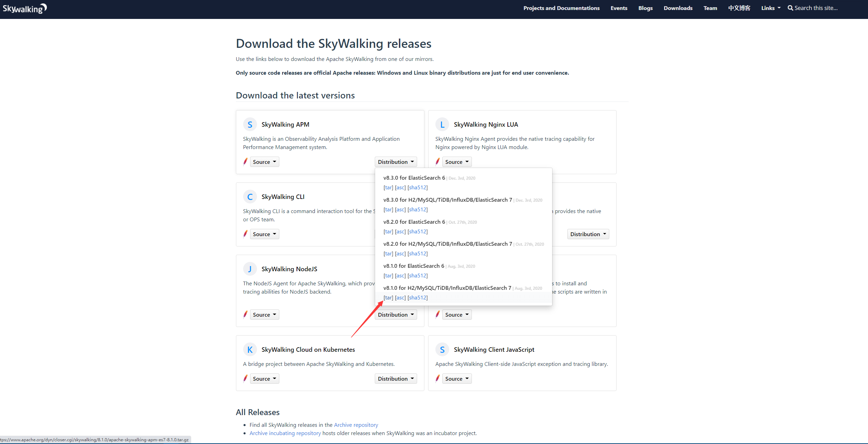This screenshot has height=444, width=868.
Task: Click the Download the latest versions heading
Action: tap(295, 95)
